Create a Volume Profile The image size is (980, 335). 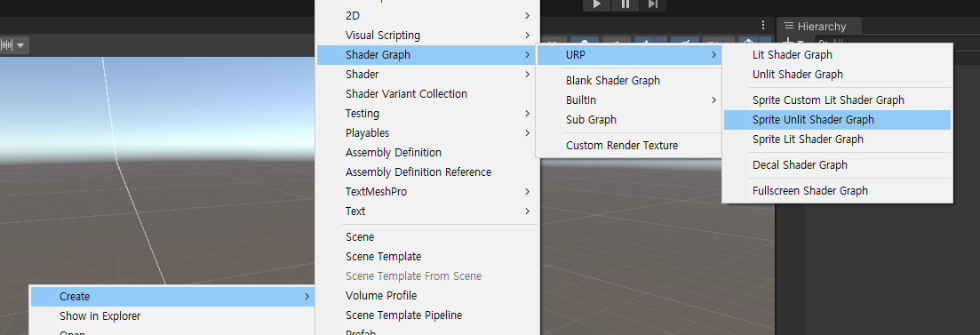[x=427, y=296]
